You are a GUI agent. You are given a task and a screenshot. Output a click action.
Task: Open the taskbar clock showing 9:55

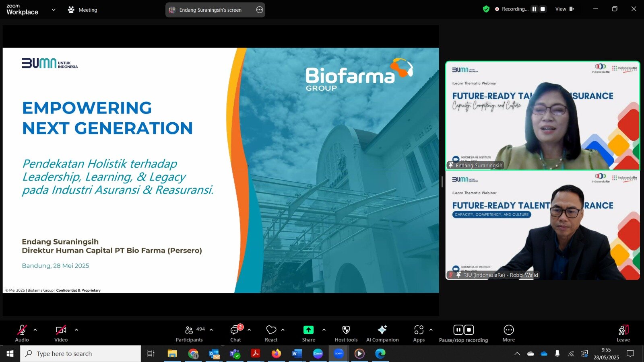tap(606, 354)
